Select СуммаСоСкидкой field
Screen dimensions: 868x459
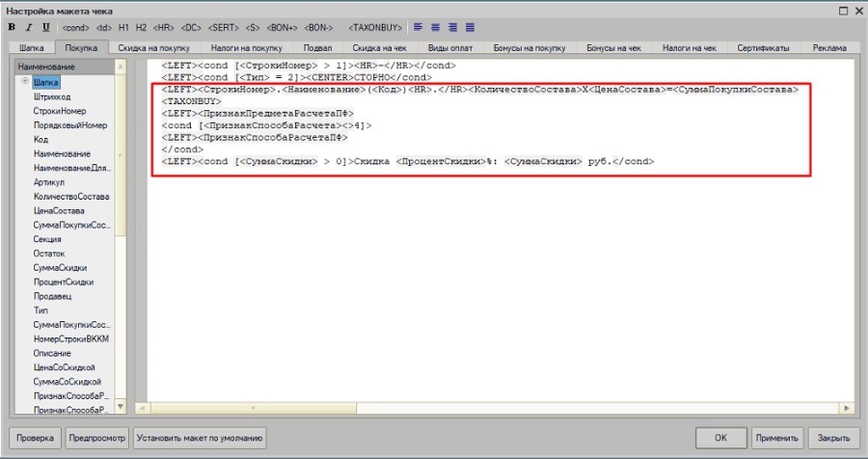tap(67, 382)
